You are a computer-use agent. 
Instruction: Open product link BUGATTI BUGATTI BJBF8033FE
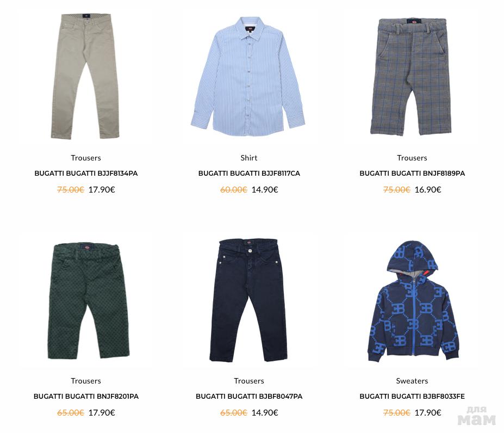point(412,397)
